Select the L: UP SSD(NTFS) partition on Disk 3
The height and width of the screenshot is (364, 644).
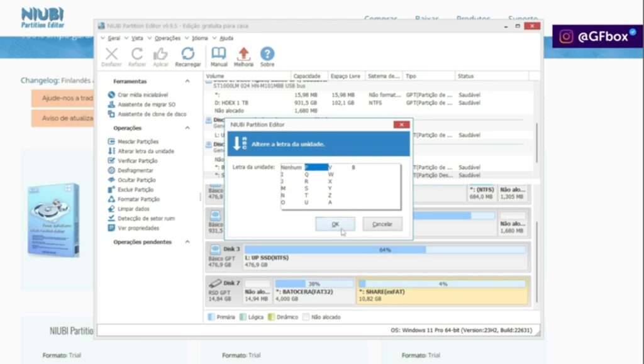click(386, 257)
